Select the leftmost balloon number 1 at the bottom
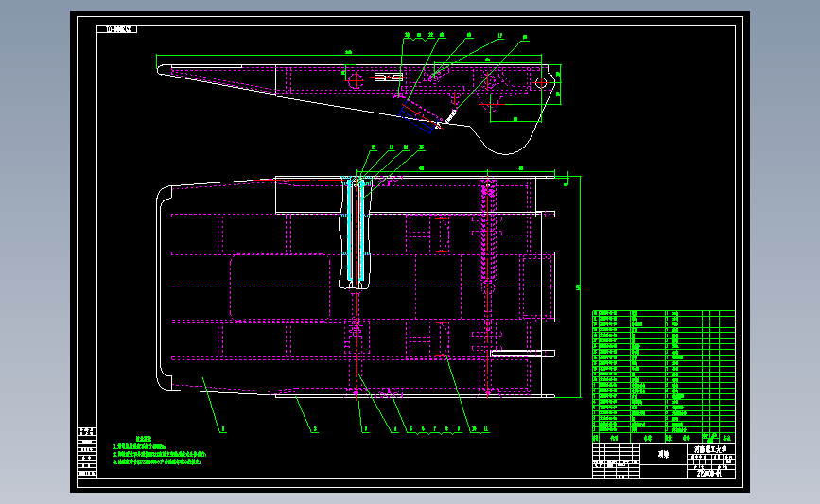 pyautogui.click(x=223, y=429)
